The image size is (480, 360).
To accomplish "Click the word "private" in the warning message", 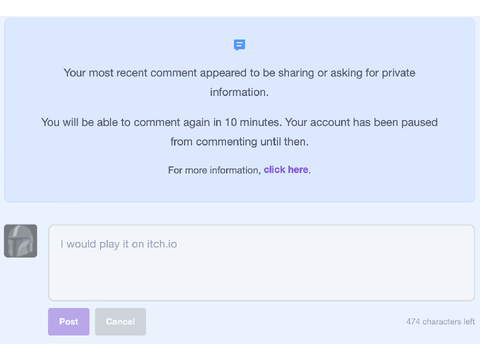I will pos(398,73).
